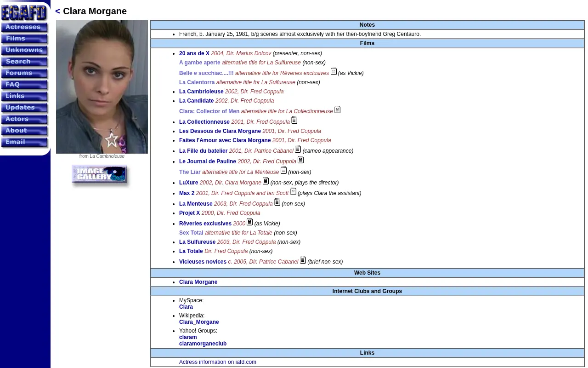The image size is (588, 368).
Task: Go back using the < arrow
Action: [58, 11]
